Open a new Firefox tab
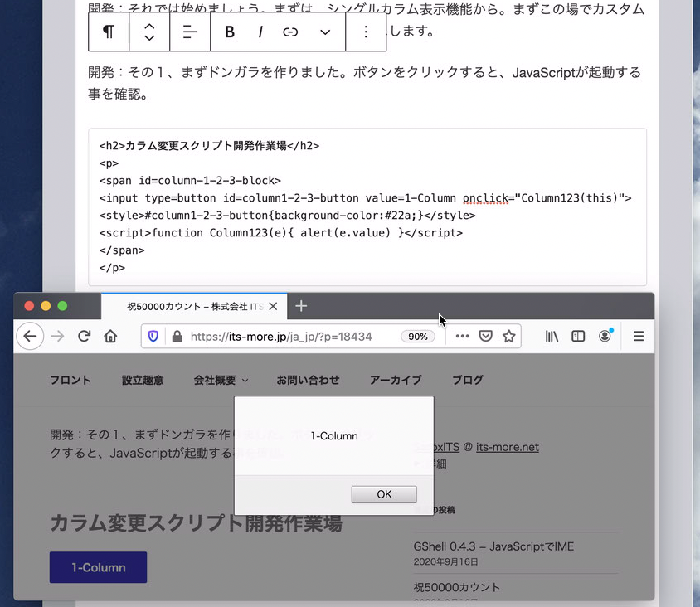This screenshot has height=607, width=700. point(301,306)
